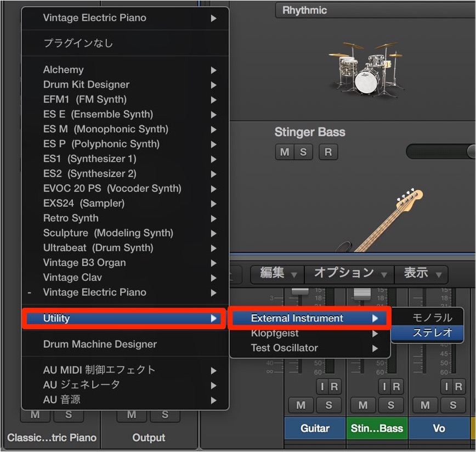Record-enable the Stinger Bass track
476x452 pixels.
[328, 152]
